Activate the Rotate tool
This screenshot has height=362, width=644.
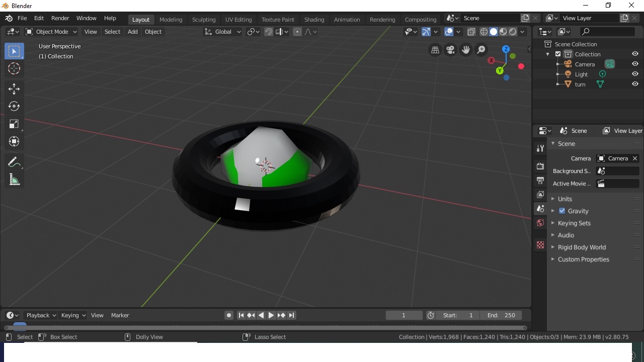[14, 106]
